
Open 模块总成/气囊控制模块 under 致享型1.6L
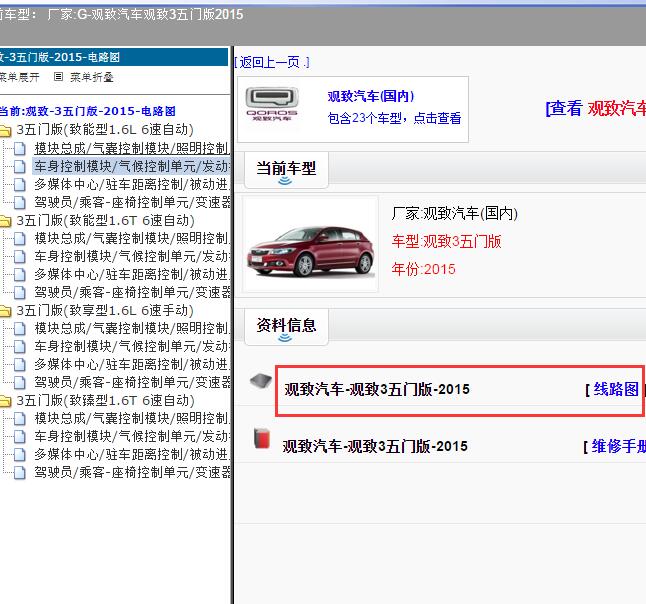point(132,328)
